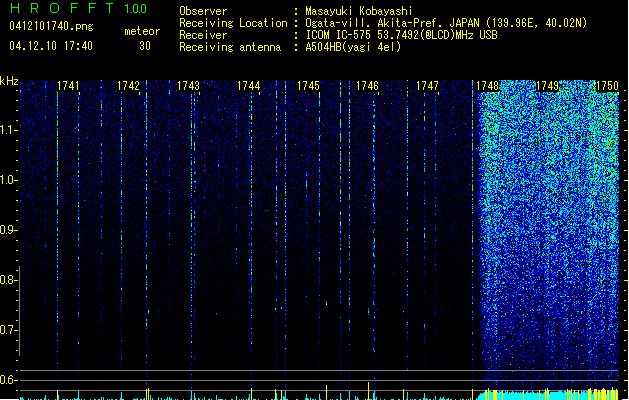Click the HROFFT 1.0.0 title text
The height and width of the screenshot is (400, 629).
tap(78, 8)
